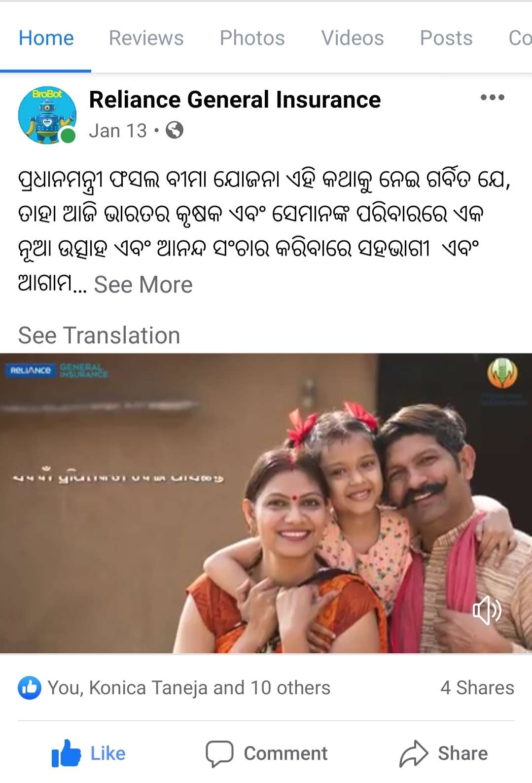
Task: Tap the BroBot profile picture
Action: coord(47,115)
